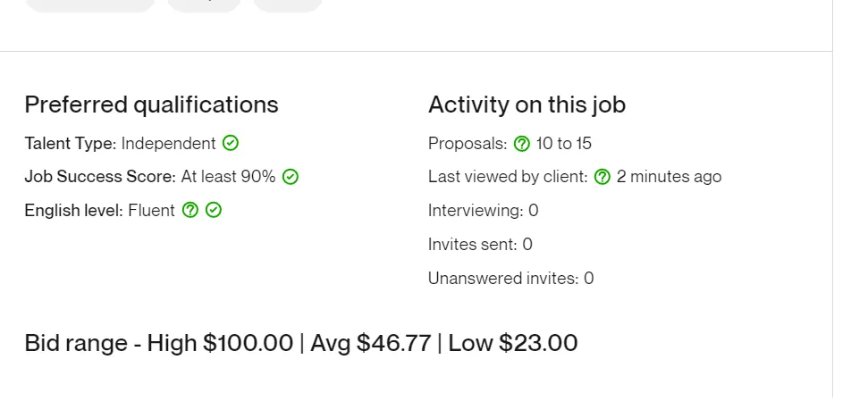Screen dimensions: 868x418
Task: Click the Talent Type label
Action: 70,143
